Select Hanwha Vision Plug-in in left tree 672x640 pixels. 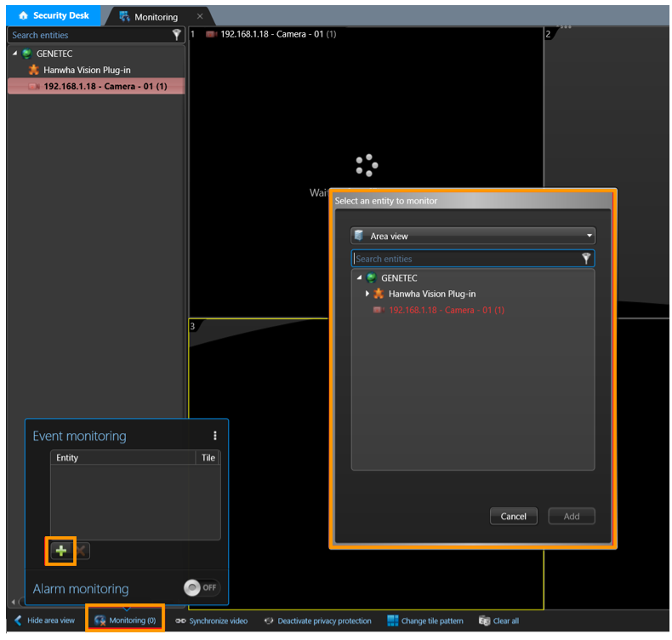coord(87,70)
